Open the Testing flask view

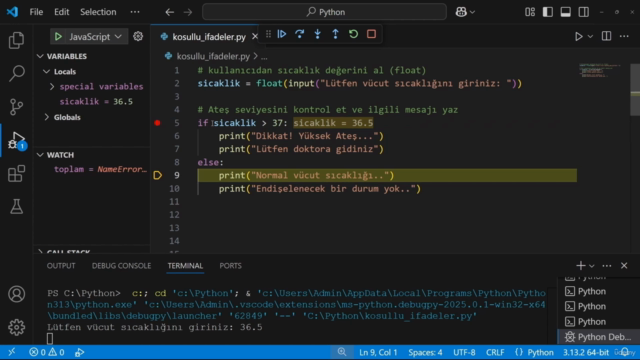[x=16, y=207]
